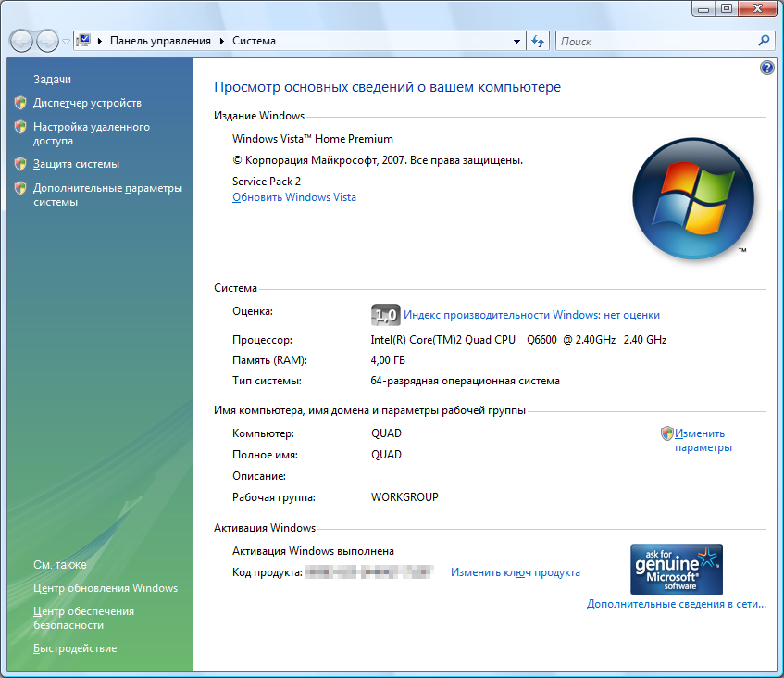784x678 pixels.
Task: Click the Изменить ключ продукта link
Action: tap(515, 572)
